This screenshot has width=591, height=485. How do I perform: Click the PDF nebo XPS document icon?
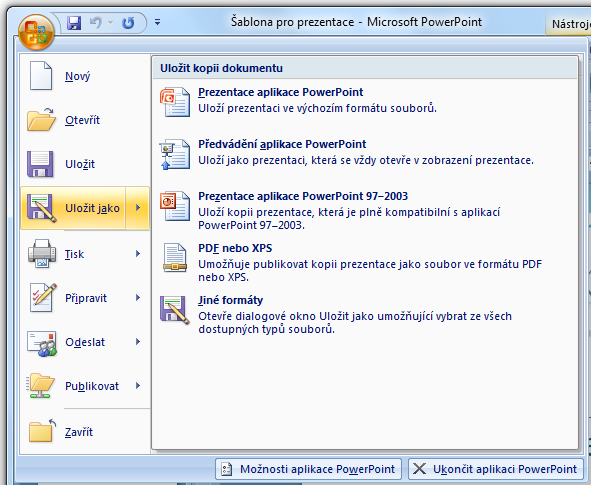coord(175,258)
